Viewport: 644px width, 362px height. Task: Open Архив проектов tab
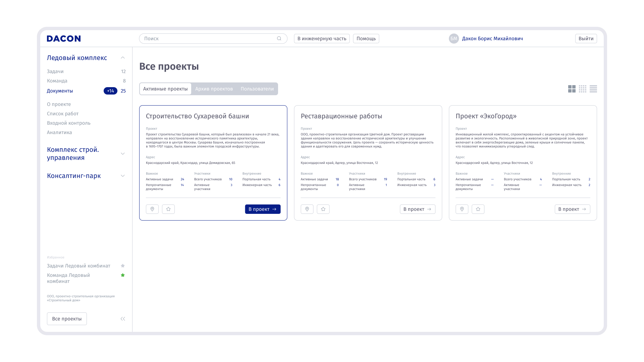pos(214,89)
